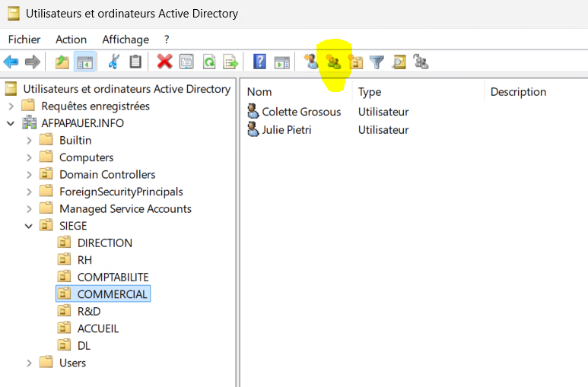The height and width of the screenshot is (387, 588).
Task: Select the COMPTABILITE organizational unit
Action: coord(113,277)
